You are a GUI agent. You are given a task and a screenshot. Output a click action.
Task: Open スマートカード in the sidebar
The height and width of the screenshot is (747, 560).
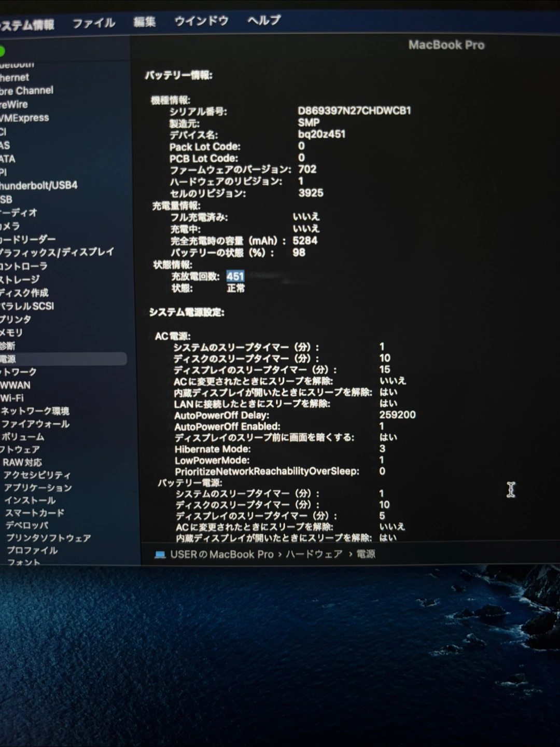pos(35,513)
